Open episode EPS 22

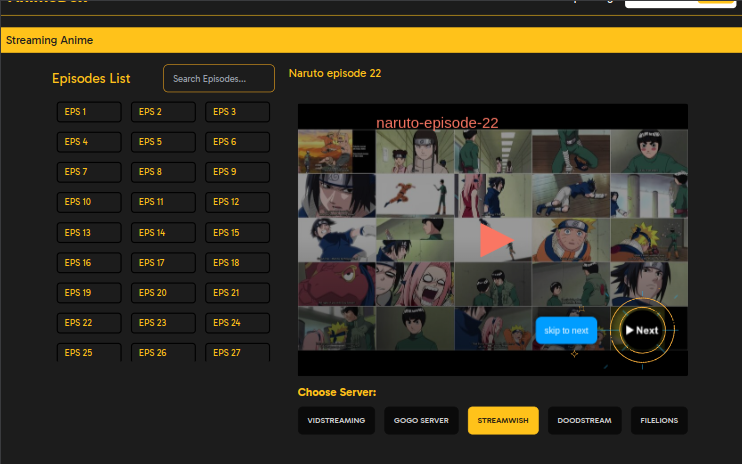click(89, 323)
